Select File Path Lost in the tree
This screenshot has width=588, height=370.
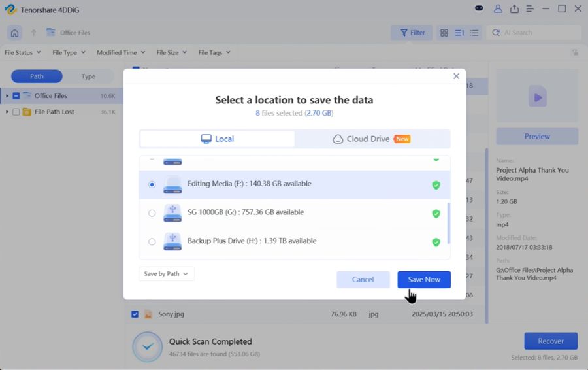54,112
